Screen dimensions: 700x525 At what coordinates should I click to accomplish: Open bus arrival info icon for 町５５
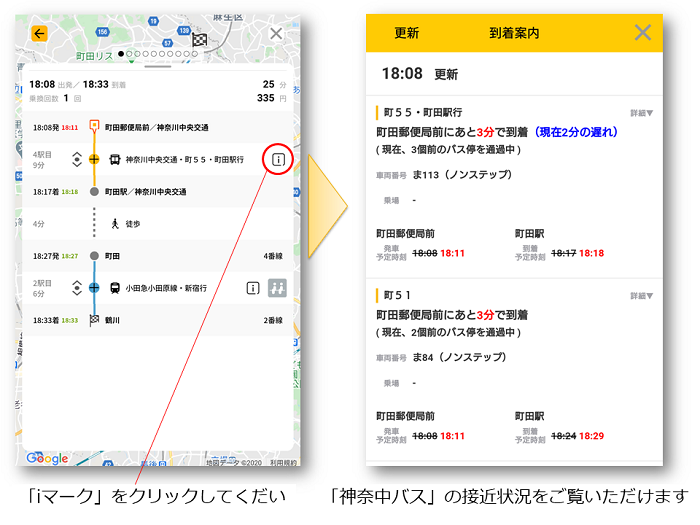[278, 159]
